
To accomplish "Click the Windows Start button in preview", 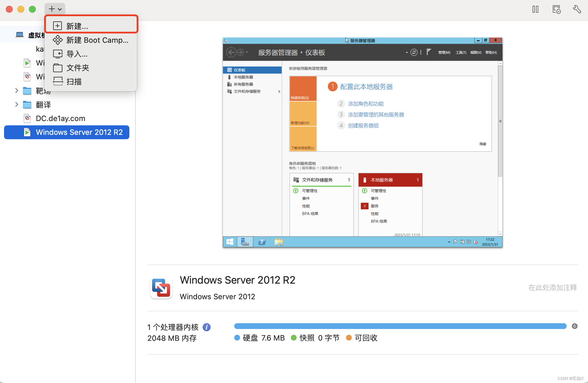I will 230,242.
